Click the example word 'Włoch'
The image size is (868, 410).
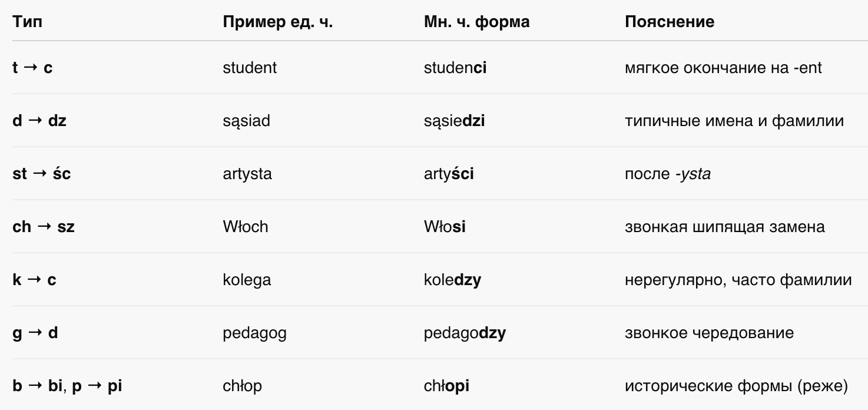click(x=245, y=227)
